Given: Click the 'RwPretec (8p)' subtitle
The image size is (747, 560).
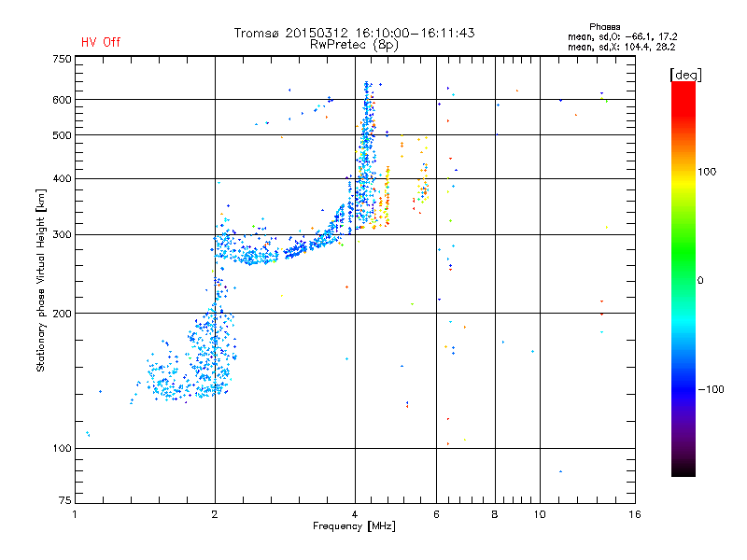Looking at the screenshot, I should tap(354, 45).
